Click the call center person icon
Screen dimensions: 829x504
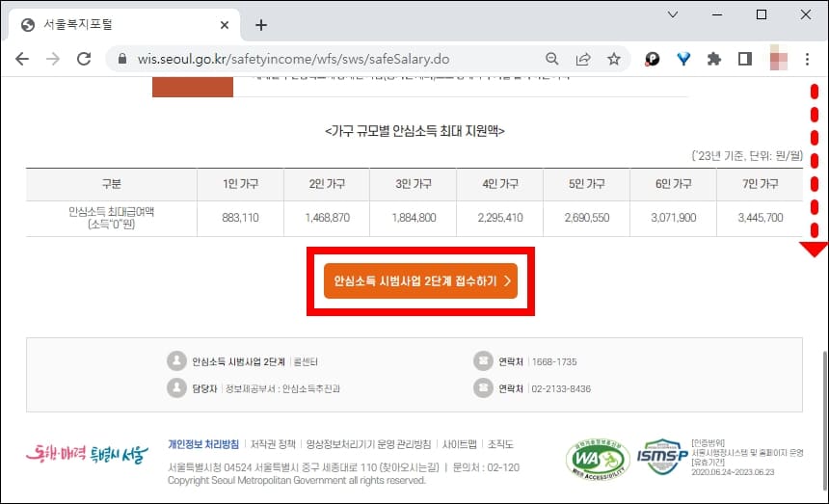click(176, 360)
